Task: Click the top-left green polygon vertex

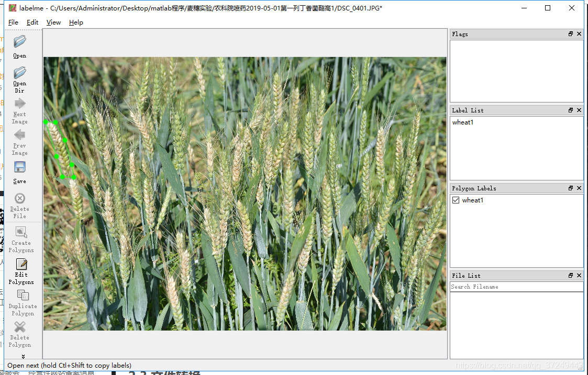Action: (x=46, y=122)
